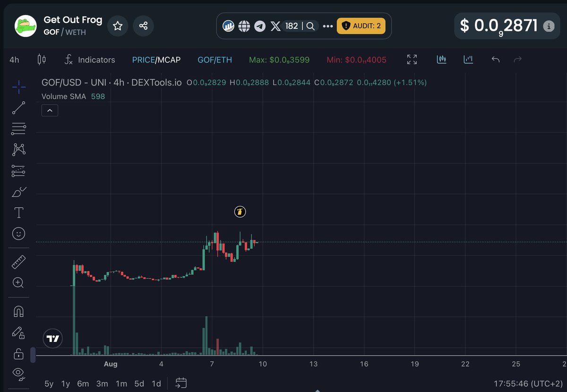Click the price info icon
This screenshot has height=392, width=567.
pyautogui.click(x=549, y=26)
